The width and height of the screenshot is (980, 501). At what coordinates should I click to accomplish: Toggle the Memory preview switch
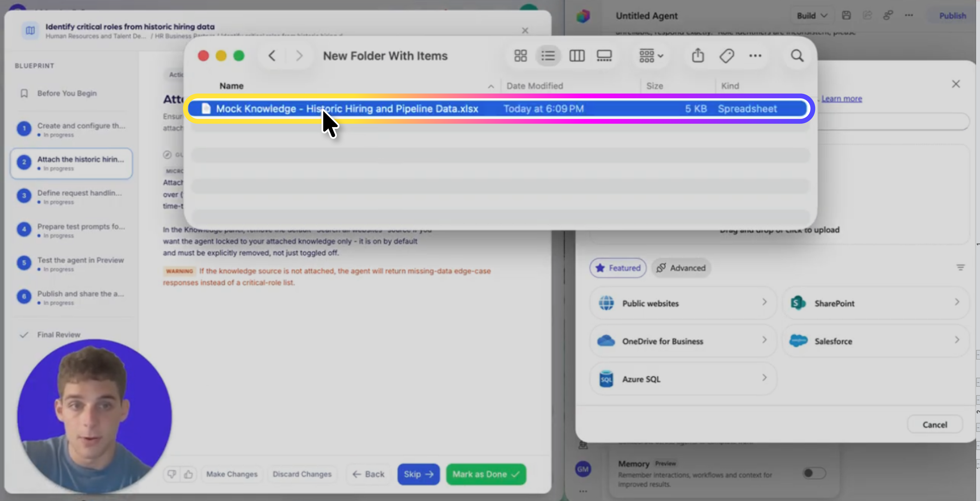(x=814, y=473)
